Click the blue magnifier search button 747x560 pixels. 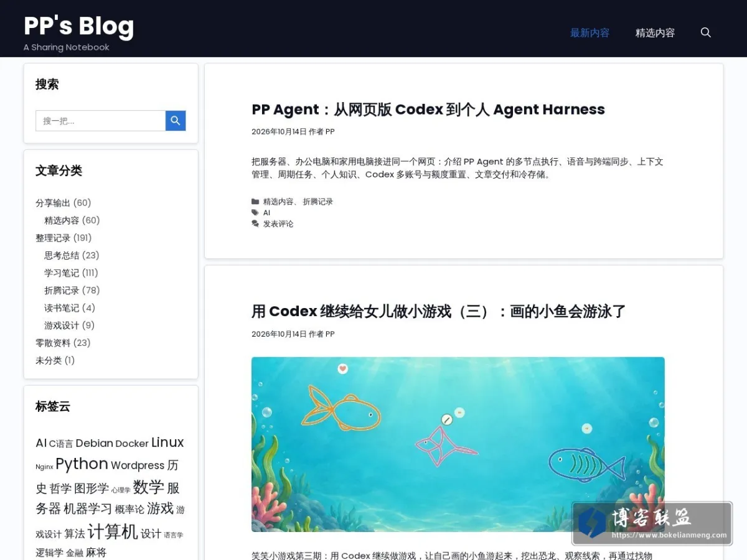(x=176, y=121)
